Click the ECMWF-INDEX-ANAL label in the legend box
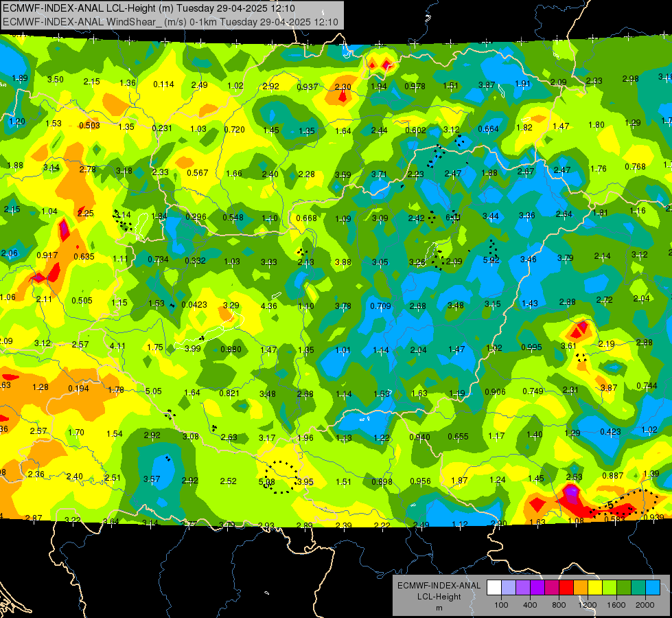This screenshot has height=618, width=672. coord(439,586)
